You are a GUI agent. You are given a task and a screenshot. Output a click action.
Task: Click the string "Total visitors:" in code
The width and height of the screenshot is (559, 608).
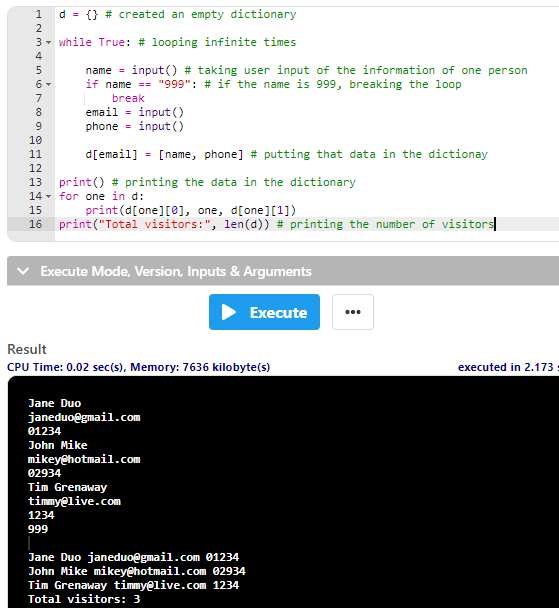pos(154,224)
